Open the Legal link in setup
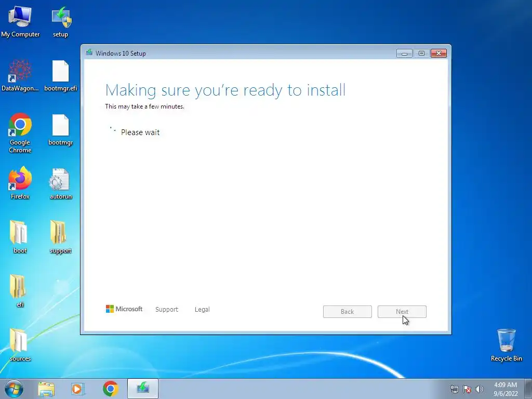The image size is (532, 399). [202, 310]
